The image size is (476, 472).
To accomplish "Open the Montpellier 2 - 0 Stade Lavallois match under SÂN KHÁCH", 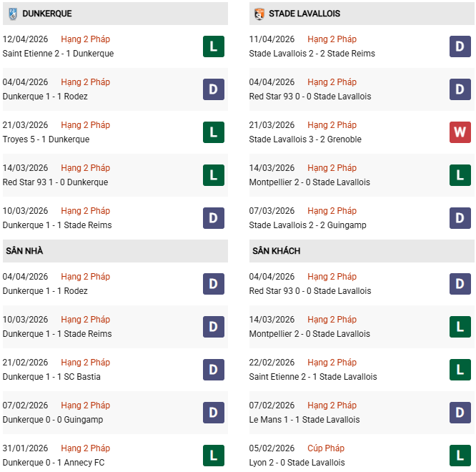I will point(309,334).
